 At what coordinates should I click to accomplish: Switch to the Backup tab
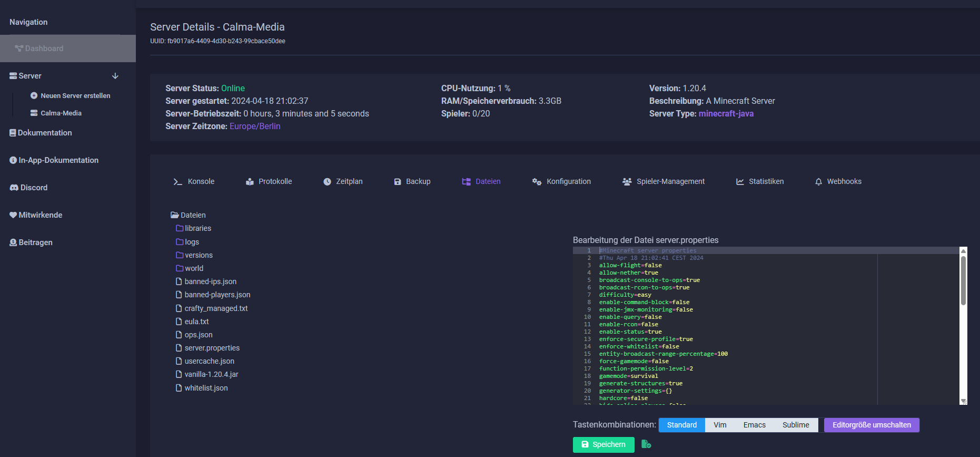(x=412, y=181)
